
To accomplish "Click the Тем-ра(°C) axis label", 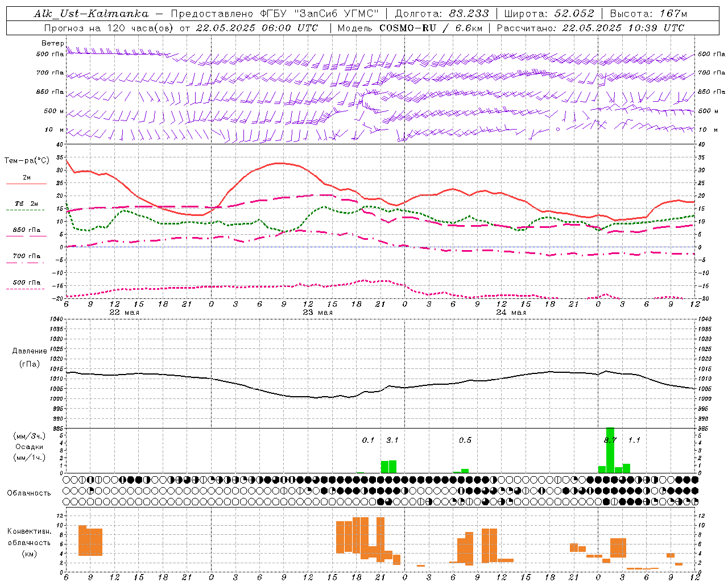I will point(27,161).
